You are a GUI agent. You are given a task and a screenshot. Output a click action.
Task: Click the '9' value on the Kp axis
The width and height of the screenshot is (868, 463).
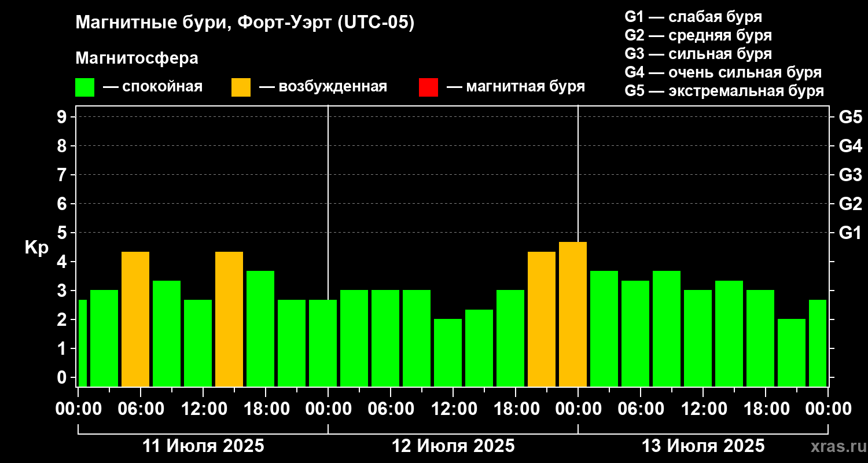[63, 117]
